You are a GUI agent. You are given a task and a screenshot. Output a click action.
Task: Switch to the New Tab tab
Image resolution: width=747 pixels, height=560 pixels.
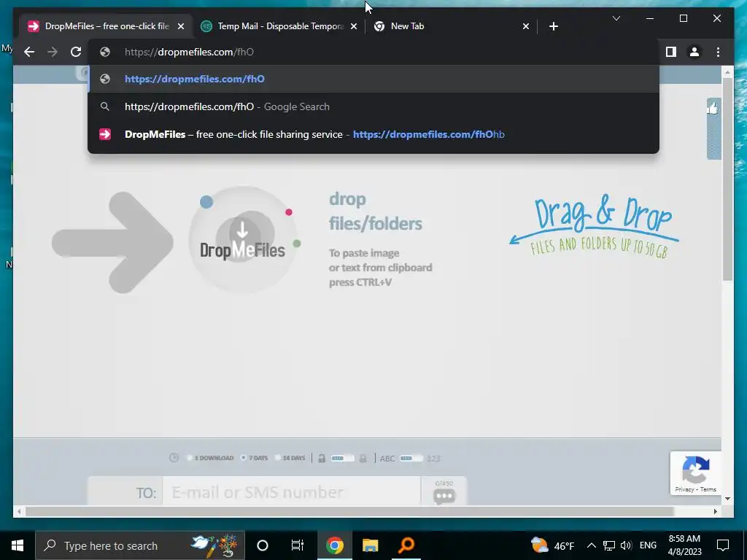(450, 26)
